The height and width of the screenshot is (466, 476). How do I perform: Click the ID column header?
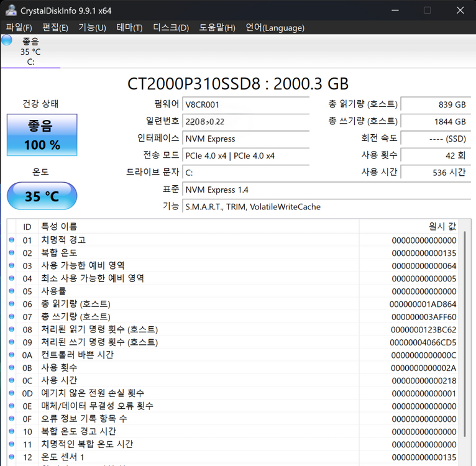pyautogui.click(x=27, y=226)
